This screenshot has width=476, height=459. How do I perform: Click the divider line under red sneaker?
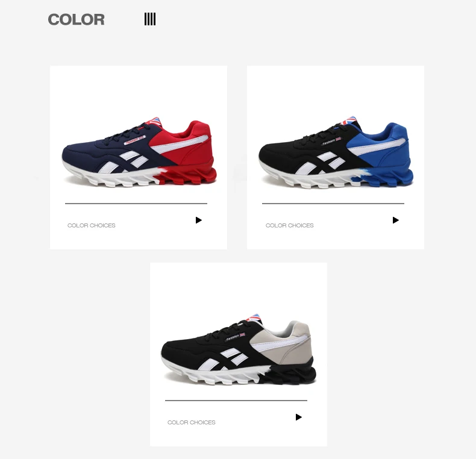point(136,204)
